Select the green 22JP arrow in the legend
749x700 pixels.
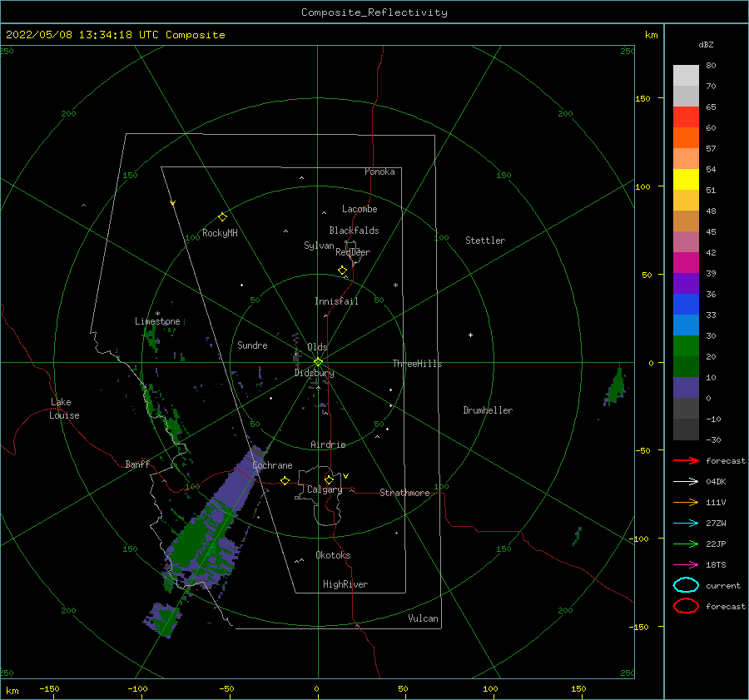pos(686,544)
